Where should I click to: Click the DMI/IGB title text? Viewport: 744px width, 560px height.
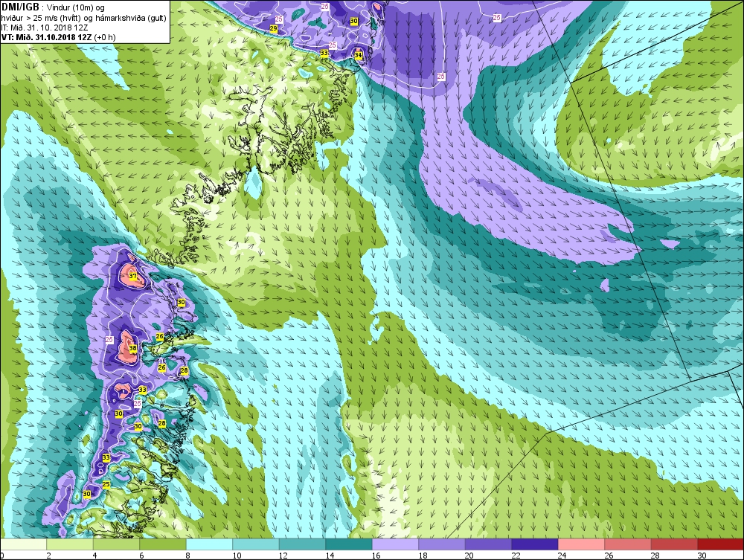coord(20,7)
